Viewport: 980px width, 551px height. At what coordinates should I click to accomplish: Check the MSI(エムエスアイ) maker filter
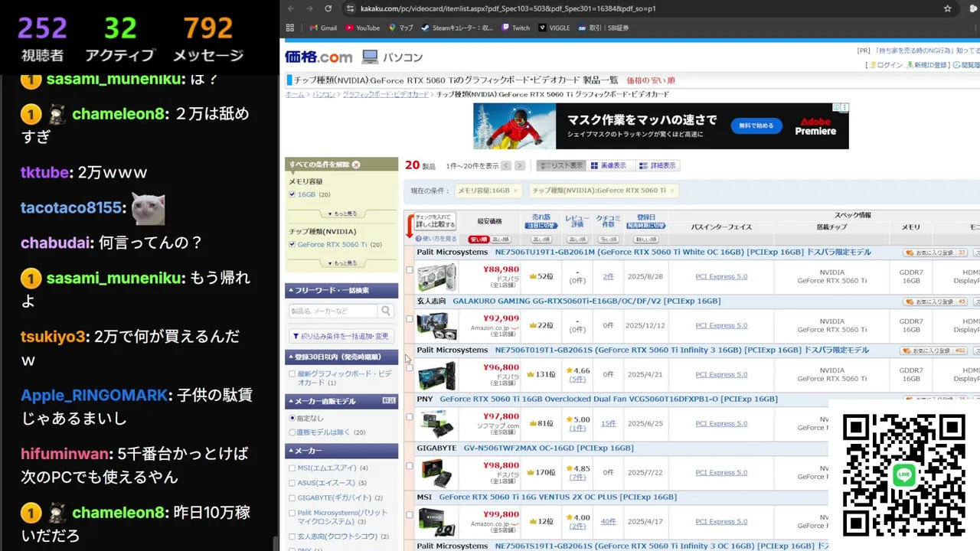[292, 468]
